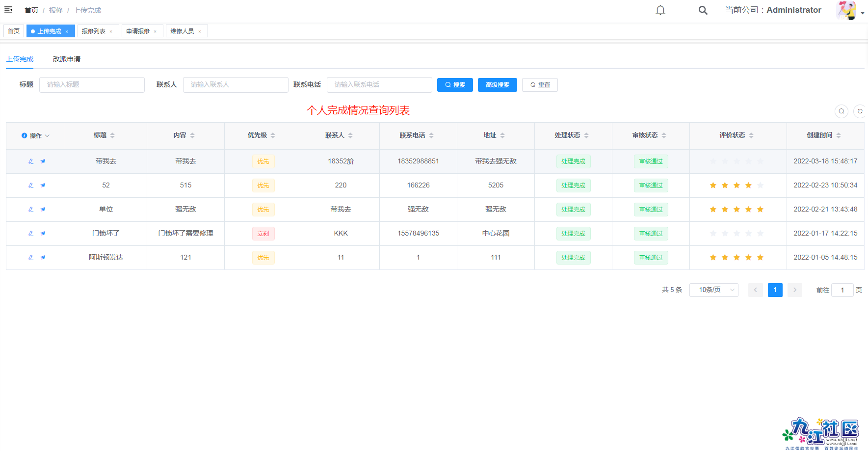Close the 报修列表 tab

tap(111, 31)
